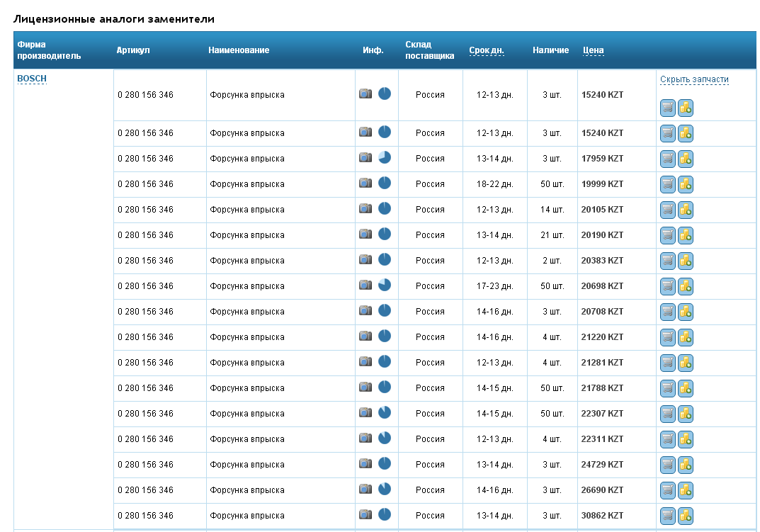Click the 'Наименование' column header

[x=239, y=50]
